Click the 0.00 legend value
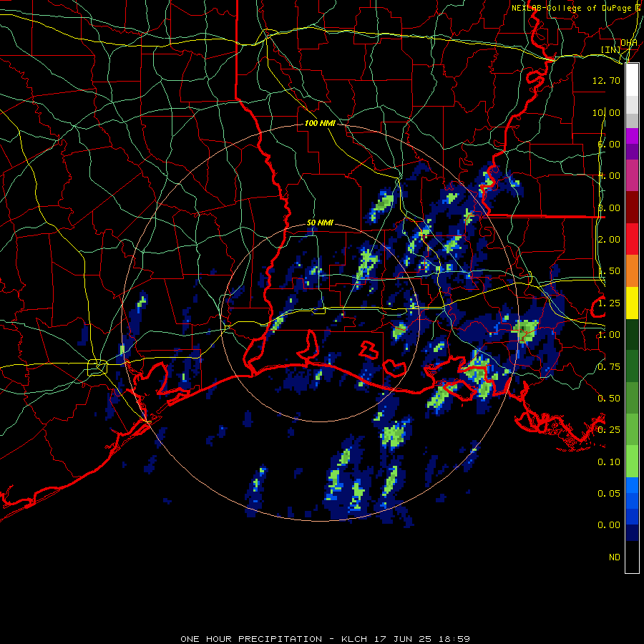This screenshot has height=644, width=644. [x=609, y=525]
